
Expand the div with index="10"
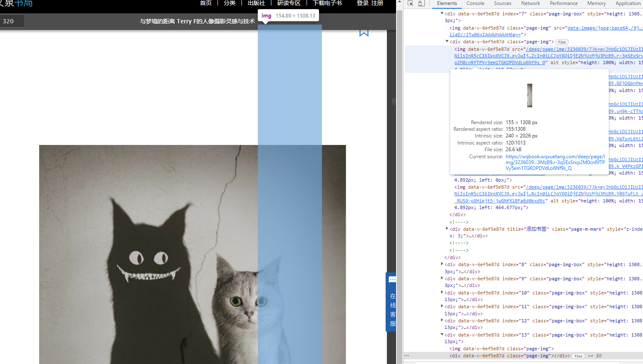(x=442, y=292)
